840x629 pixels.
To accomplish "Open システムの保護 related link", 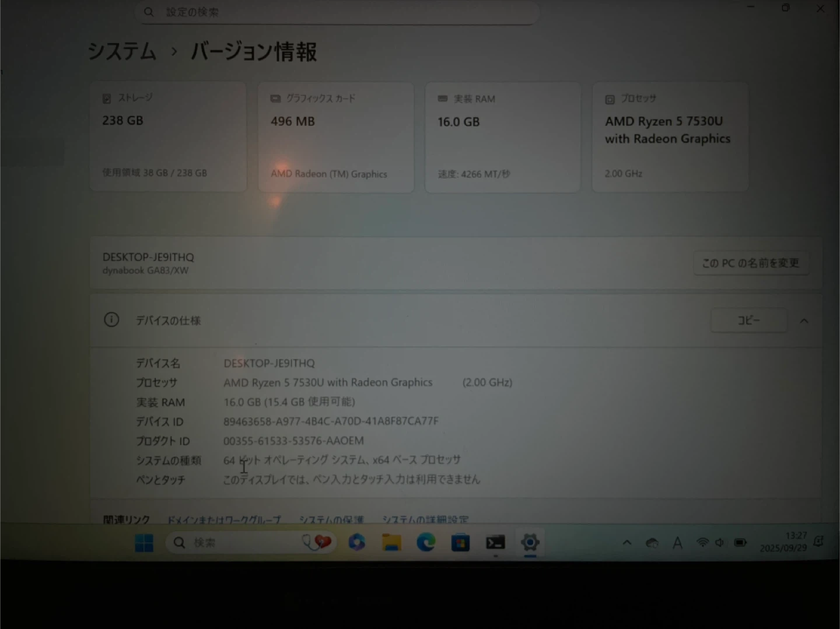I will [331, 519].
